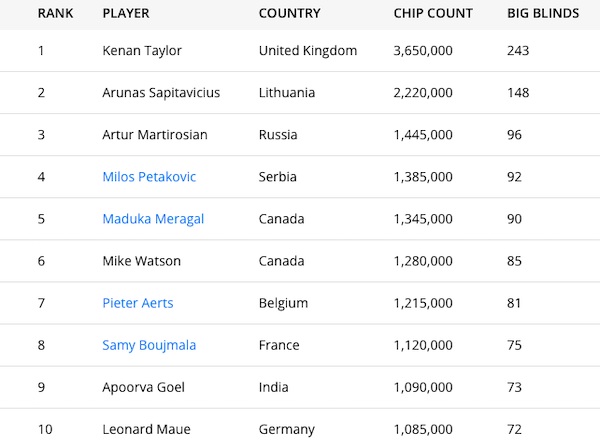
Task: Select the Artur Martirosian name cell
Action: point(155,135)
